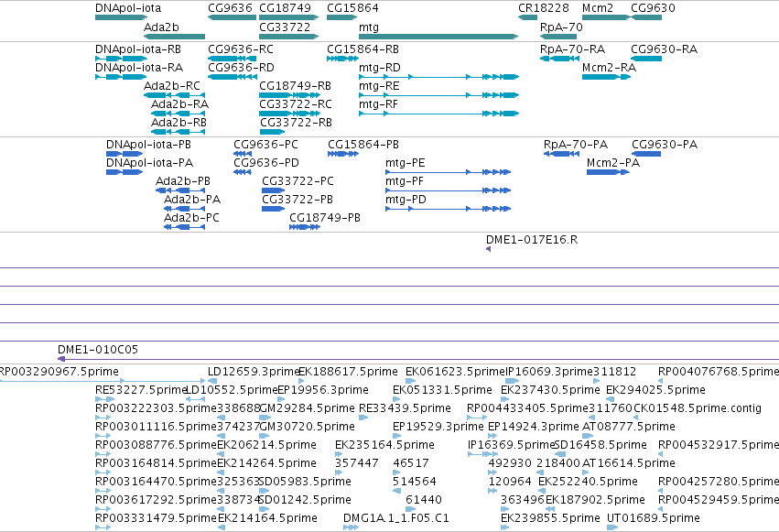Screen dimensions: 779x532
Task: Select the CG9636 gene label
Action: pyautogui.click(x=230, y=8)
